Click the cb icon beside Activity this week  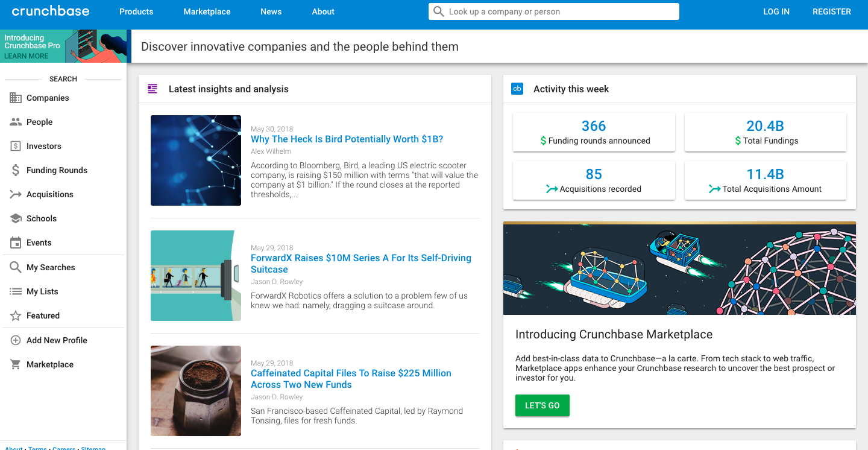[517, 89]
